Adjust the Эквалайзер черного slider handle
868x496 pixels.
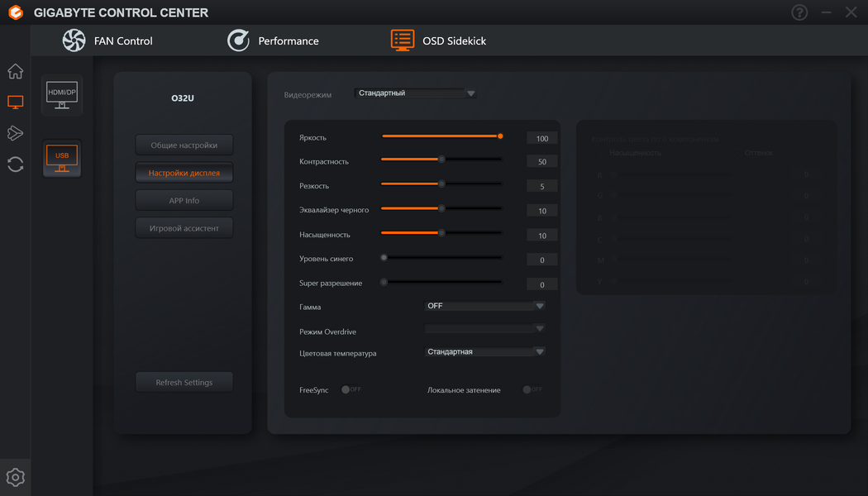point(441,208)
